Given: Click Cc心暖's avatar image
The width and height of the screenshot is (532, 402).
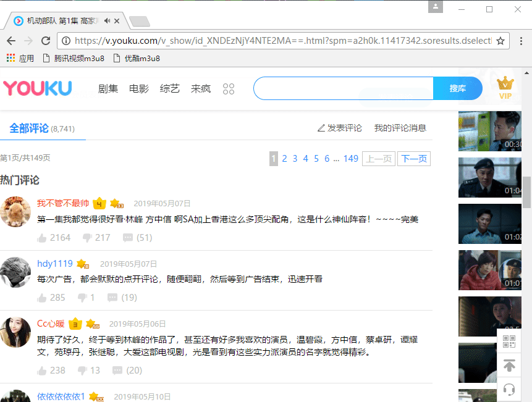Looking at the screenshot, I should pyautogui.click(x=15, y=332).
